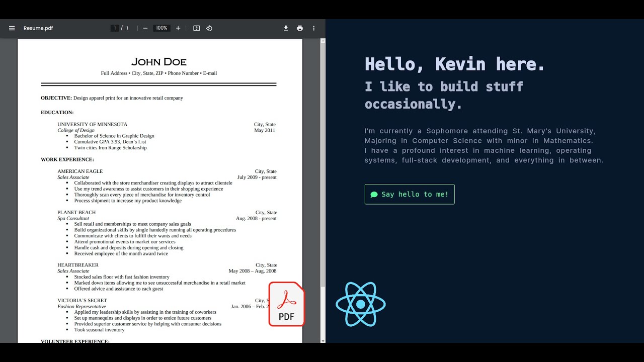Click the 'May 2011' graduation date

(265, 130)
